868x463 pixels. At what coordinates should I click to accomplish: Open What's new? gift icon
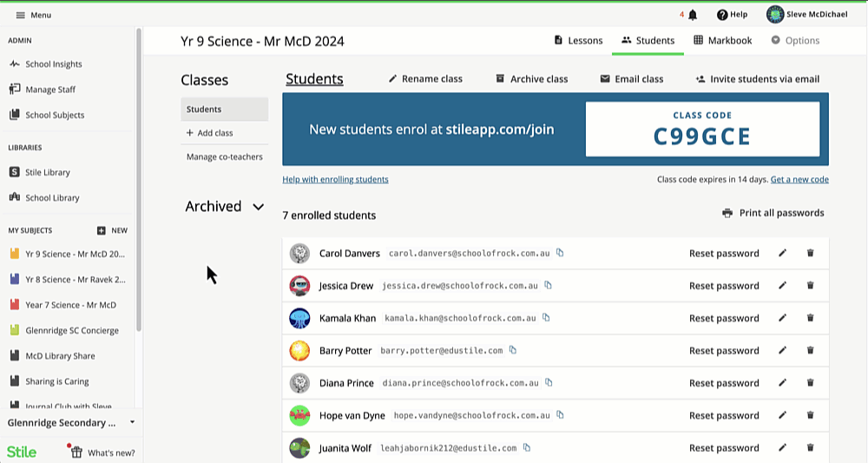click(x=76, y=452)
